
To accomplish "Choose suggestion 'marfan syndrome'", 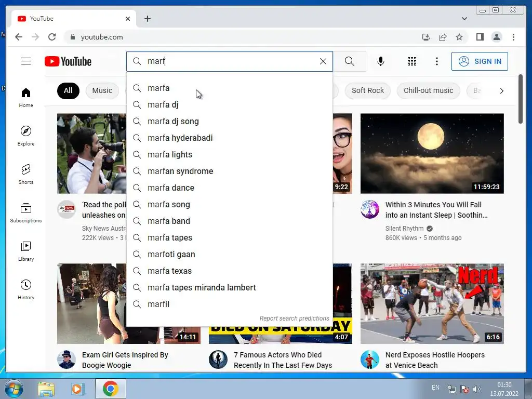I will [229, 171].
